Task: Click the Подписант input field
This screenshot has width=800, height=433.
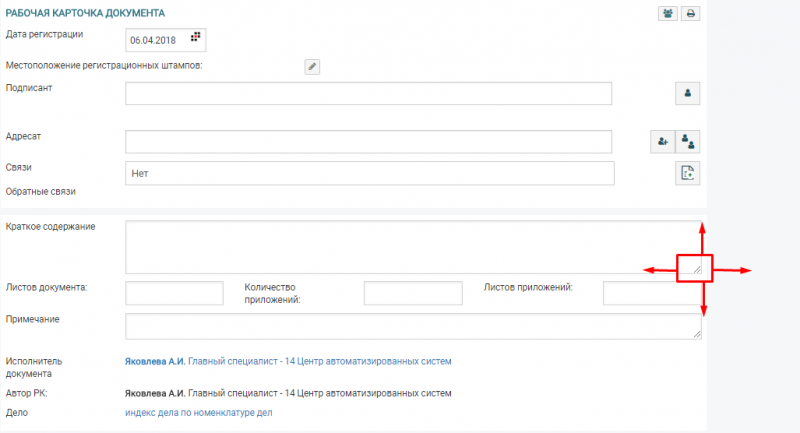Action: tap(368, 93)
